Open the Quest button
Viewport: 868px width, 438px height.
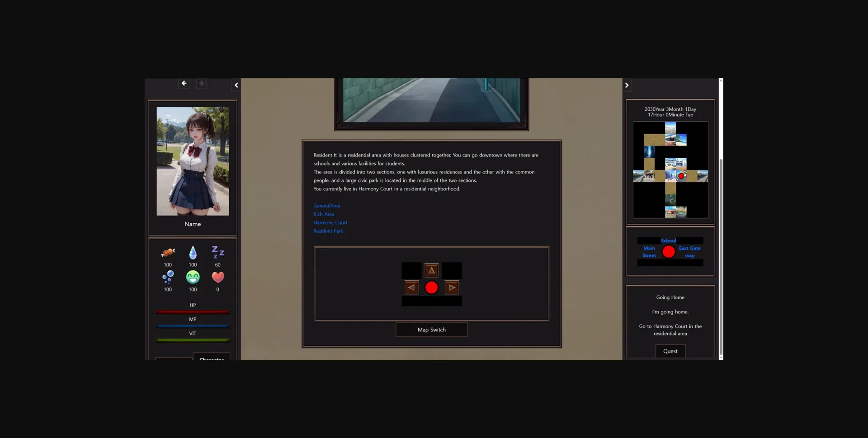pyautogui.click(x=670, y=351)
